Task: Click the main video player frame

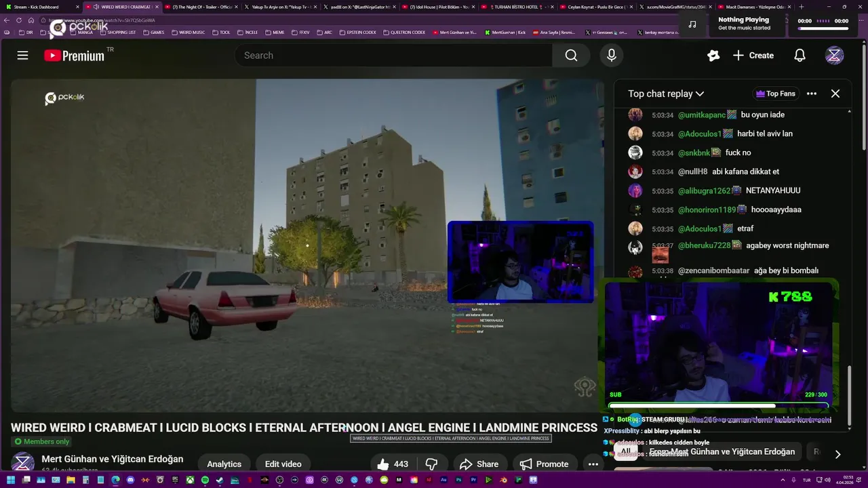Action: (x=307, y=245)
